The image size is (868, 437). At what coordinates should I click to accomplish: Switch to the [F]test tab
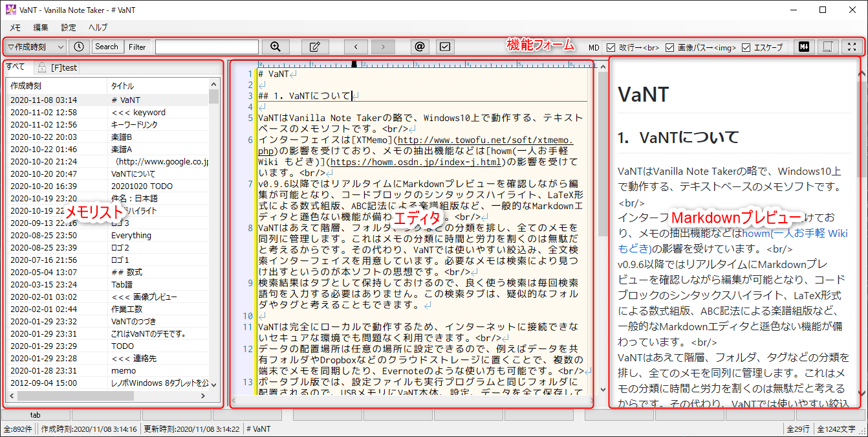click(56, 67)
